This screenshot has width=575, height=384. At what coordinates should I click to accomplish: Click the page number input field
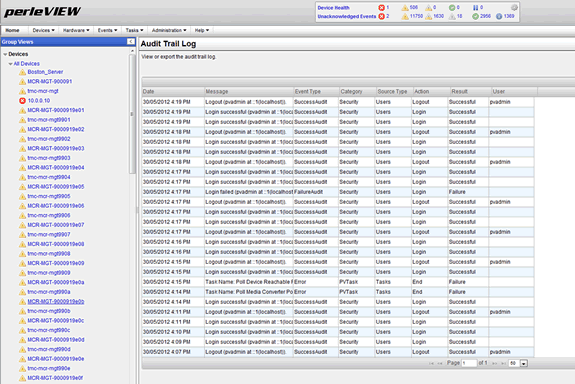point(469,363)
